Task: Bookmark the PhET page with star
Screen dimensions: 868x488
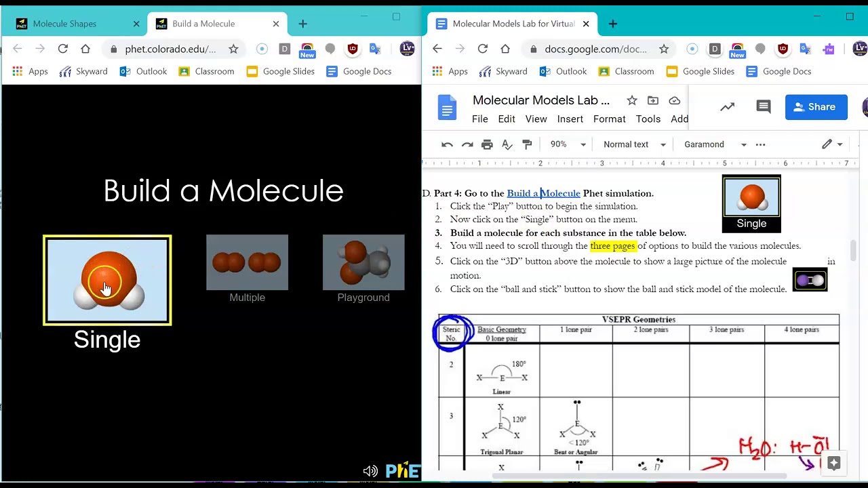Action: [233, 49]
